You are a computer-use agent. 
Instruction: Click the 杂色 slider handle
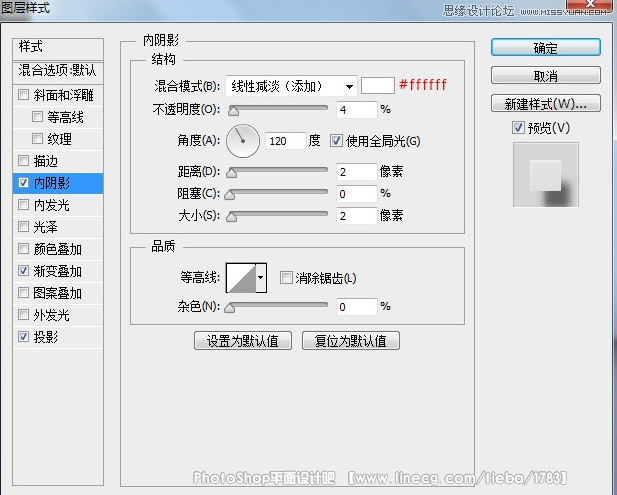230,308
